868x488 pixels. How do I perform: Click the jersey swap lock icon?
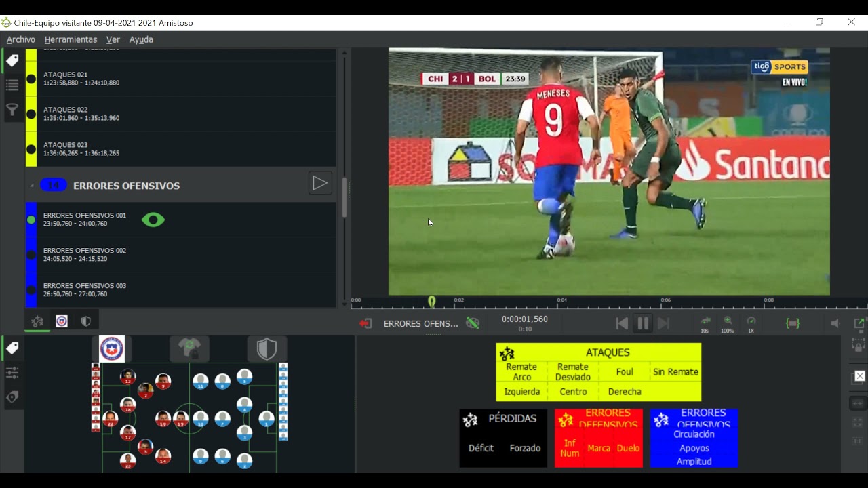click(190, 349)
